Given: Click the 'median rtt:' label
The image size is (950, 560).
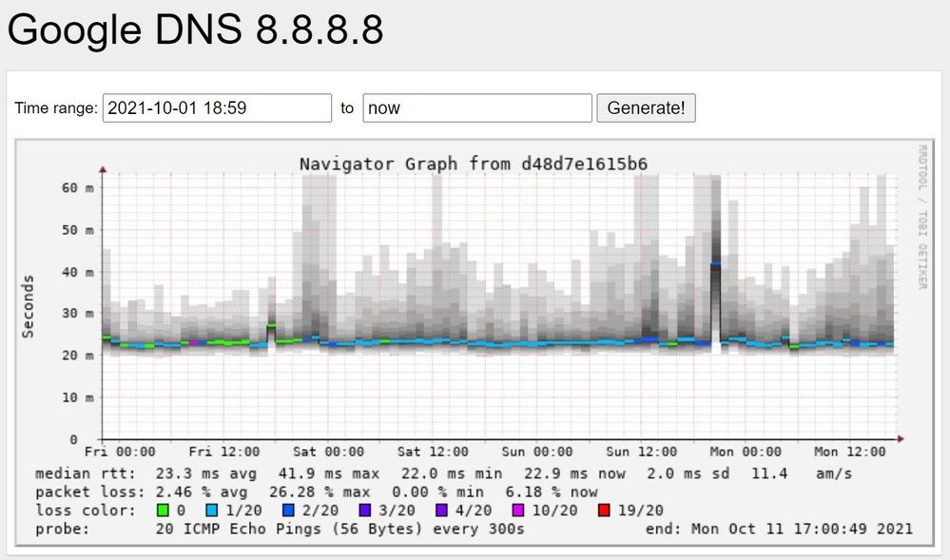Looking at the screenshot, I should (86, 473).
